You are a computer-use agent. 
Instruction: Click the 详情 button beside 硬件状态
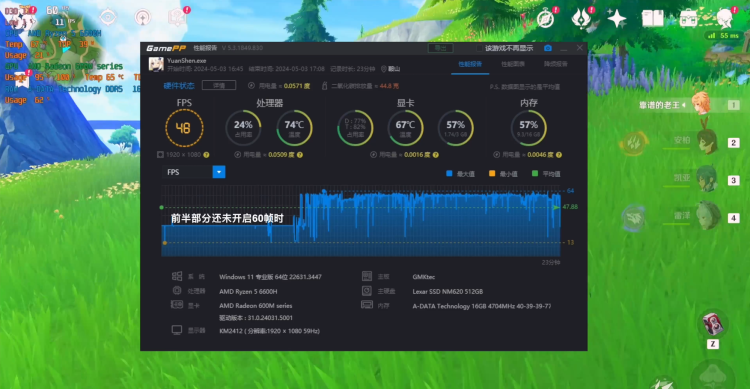[x=219, y=86]
